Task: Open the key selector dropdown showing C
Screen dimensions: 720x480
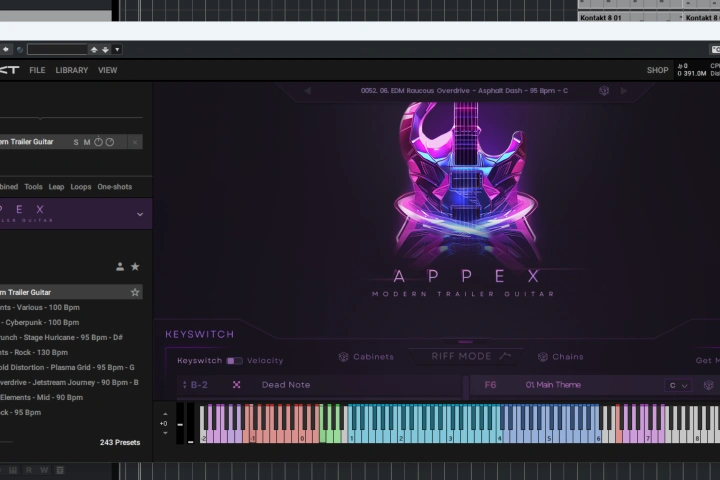Action: point(678,385)
